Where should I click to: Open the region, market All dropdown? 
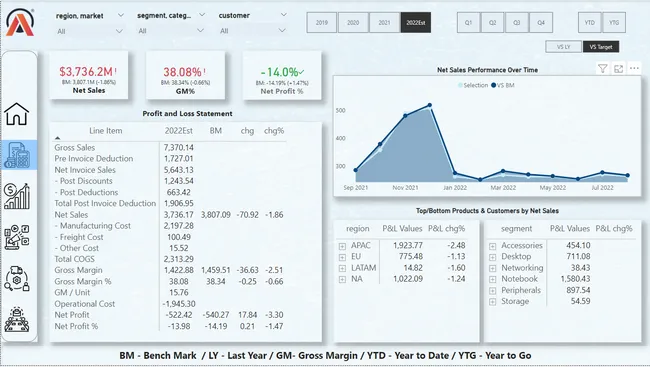pos(89,31)
